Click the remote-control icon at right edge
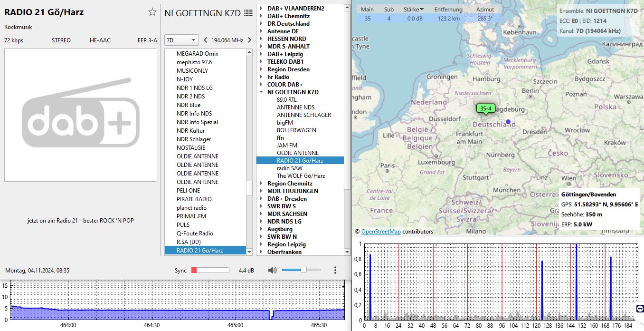 click(x=639, y=309)
